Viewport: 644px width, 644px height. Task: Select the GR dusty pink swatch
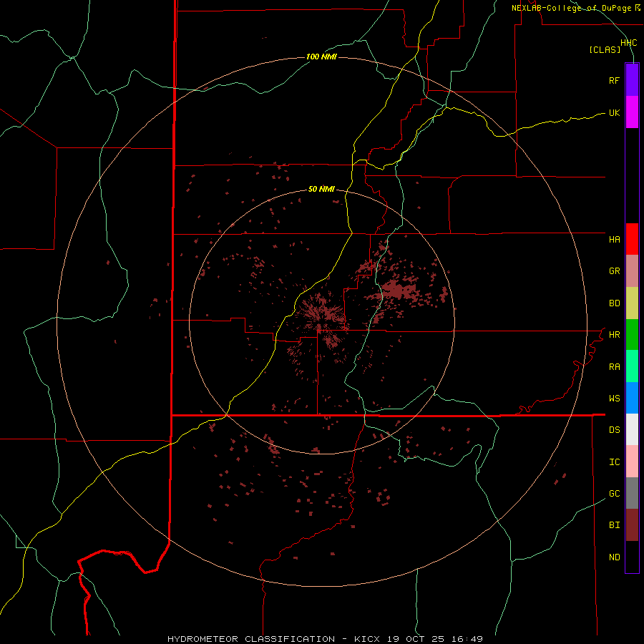[632, 270]
